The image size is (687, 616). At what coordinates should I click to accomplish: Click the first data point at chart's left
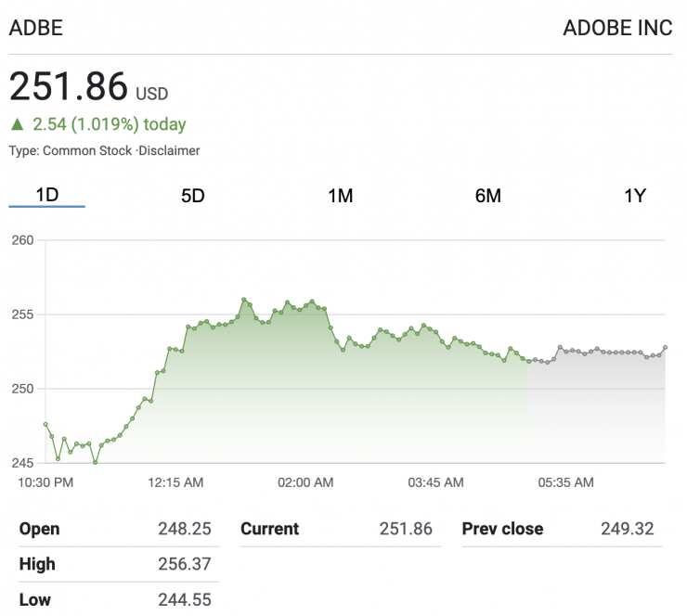45,424
